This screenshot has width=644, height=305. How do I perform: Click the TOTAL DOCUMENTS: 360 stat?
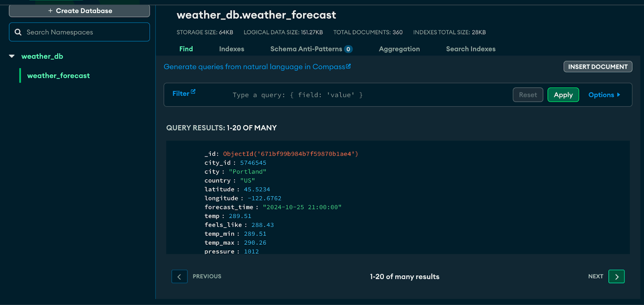pyautogui.click(x=368, y=32)
